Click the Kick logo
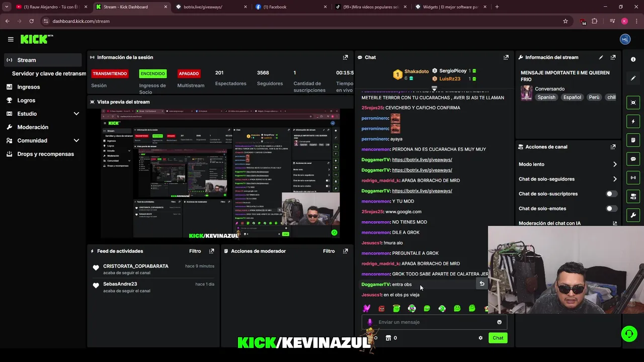 (x=36, y=39)
